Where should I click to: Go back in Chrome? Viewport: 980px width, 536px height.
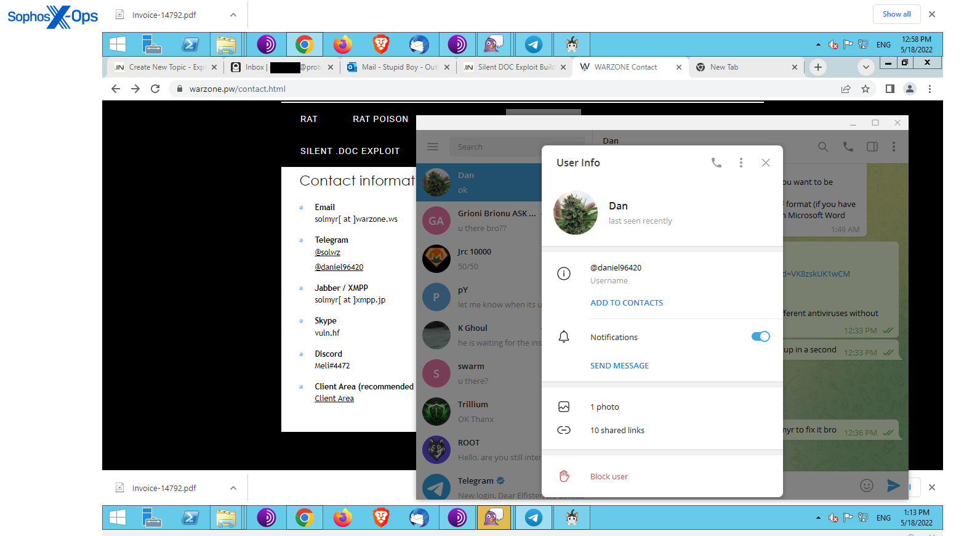tap(116, 89)
